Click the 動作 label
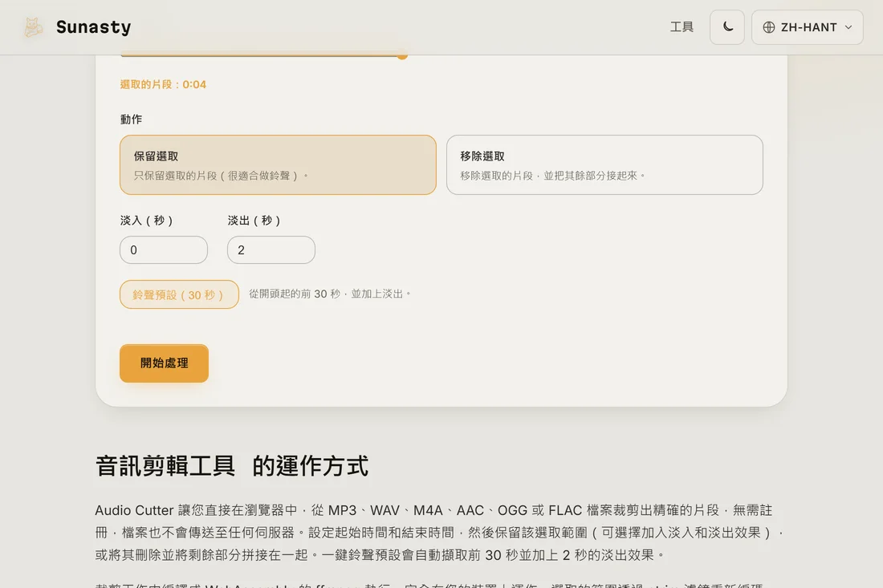The image size is (883, 588). click(131, 120)
